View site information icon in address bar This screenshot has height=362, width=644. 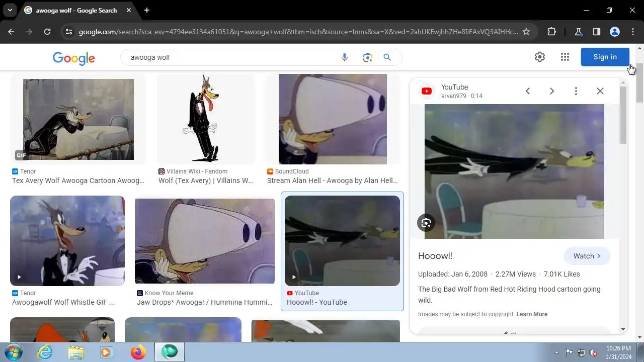coord(69,32)
